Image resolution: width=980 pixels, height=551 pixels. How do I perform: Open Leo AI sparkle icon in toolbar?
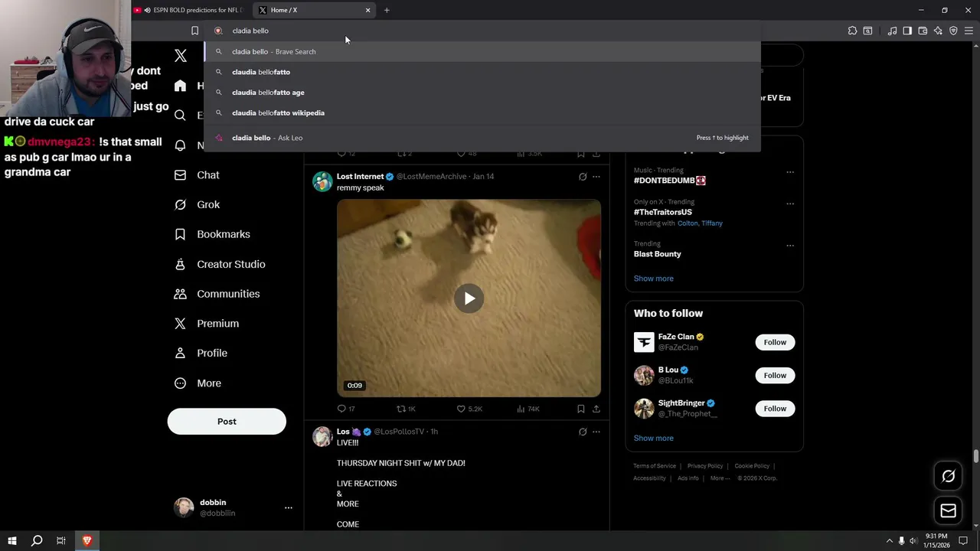click(x=938, y=31)
